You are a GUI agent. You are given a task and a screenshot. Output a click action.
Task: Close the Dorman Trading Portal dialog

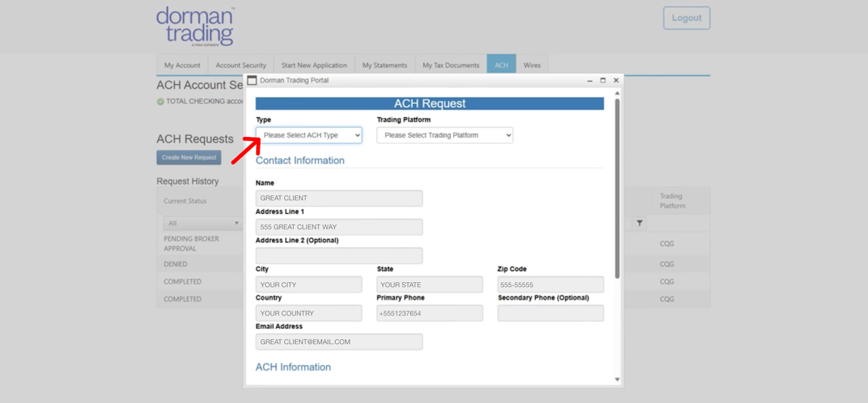click(616, 80)
